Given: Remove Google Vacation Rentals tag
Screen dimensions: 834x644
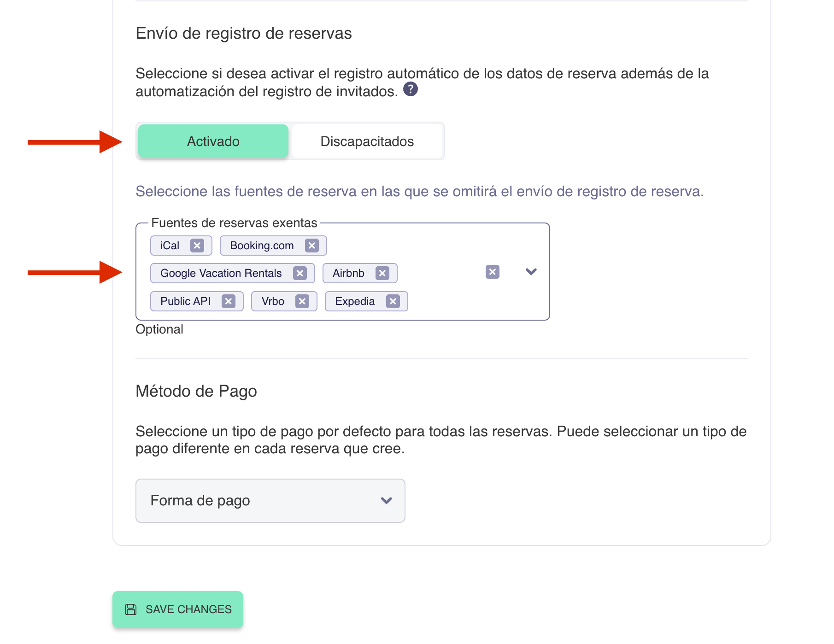Looking at the screenshot, I should click(x=300, y=273).
